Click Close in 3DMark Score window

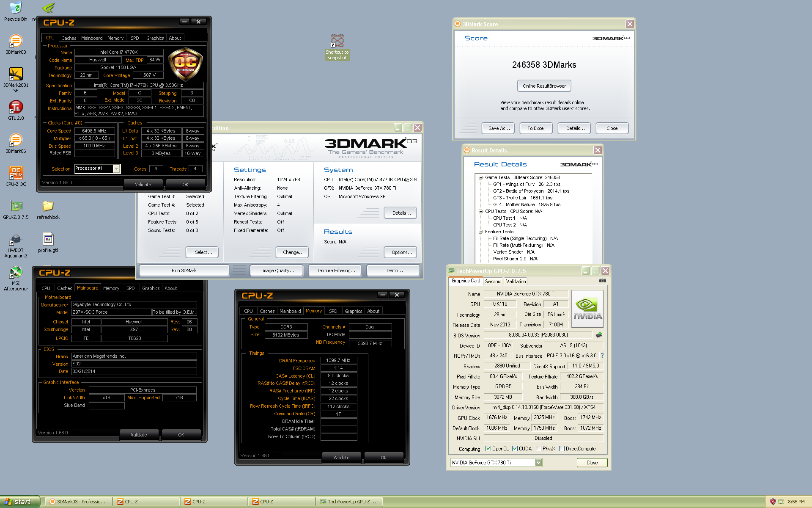pyautogui.click(x=612, y=128)
